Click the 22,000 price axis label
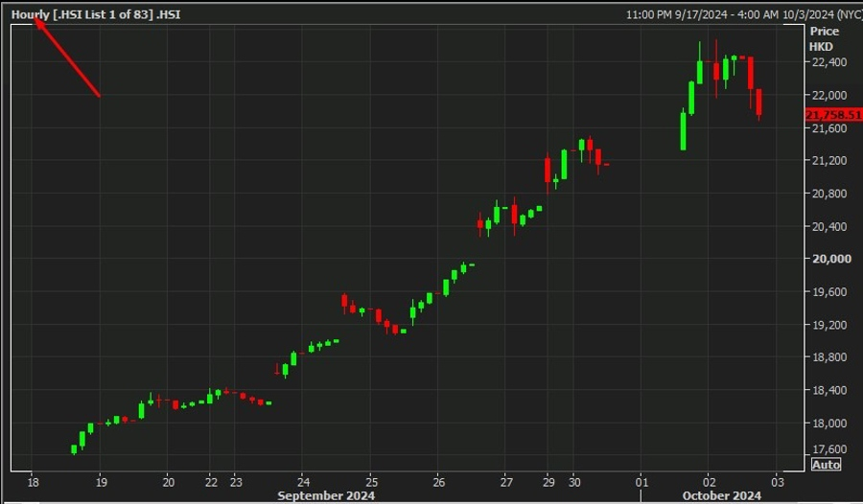Screen dimensions: 863x504 click(828, 95)
